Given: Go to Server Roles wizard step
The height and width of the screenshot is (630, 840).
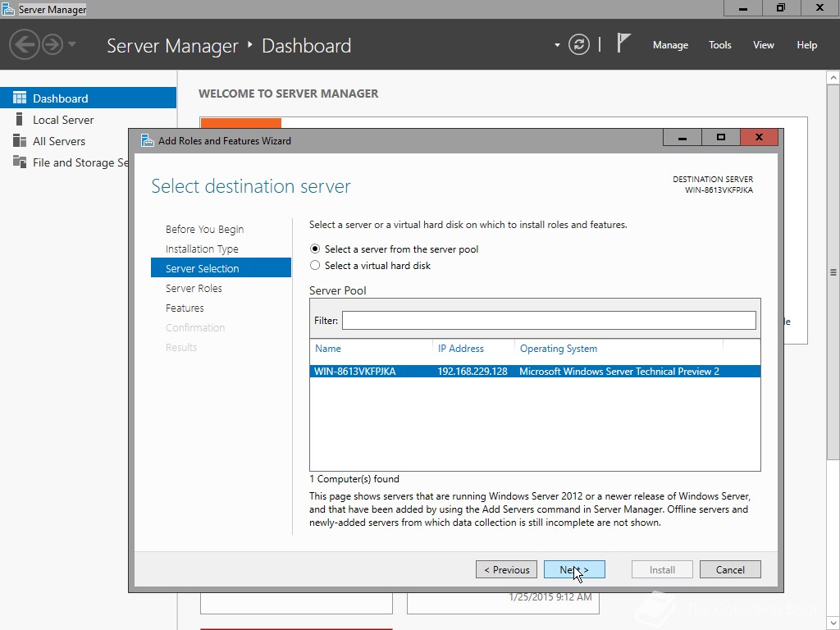Looking at the screenshot, I should [194, 288].
